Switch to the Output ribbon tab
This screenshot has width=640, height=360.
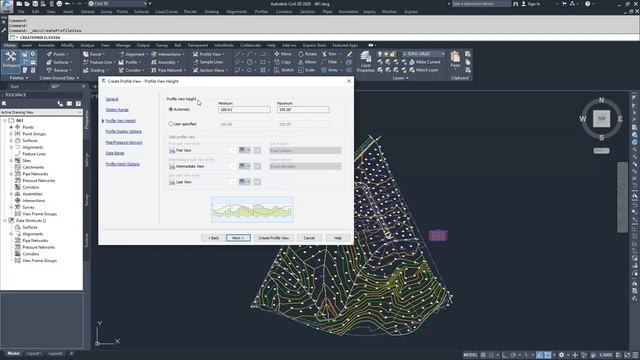(x=143, y=45)
